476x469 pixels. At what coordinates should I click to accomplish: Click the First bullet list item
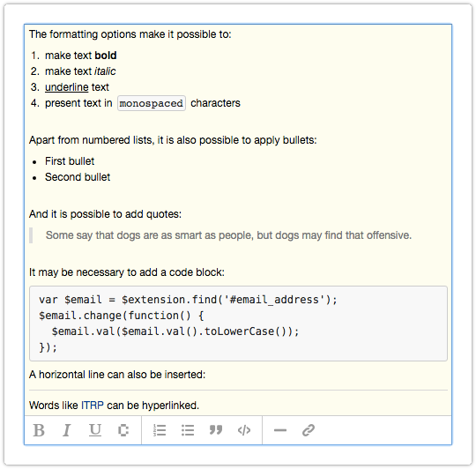coord(70,161)
